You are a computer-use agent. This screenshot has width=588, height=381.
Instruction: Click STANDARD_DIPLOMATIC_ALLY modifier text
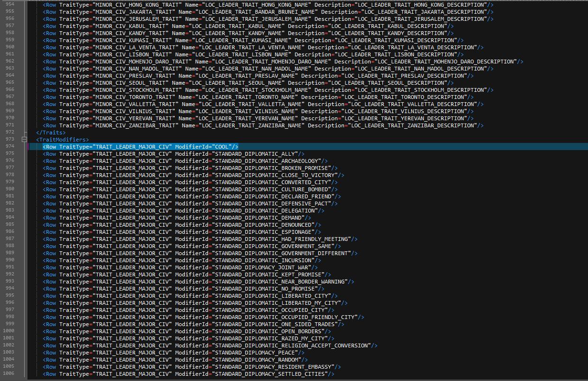[256, 154]
